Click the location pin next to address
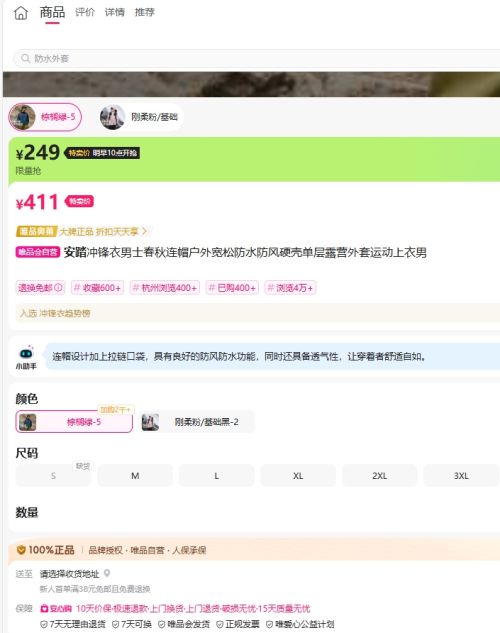Screen dimensions: 500x633 (x=107, y=573)
